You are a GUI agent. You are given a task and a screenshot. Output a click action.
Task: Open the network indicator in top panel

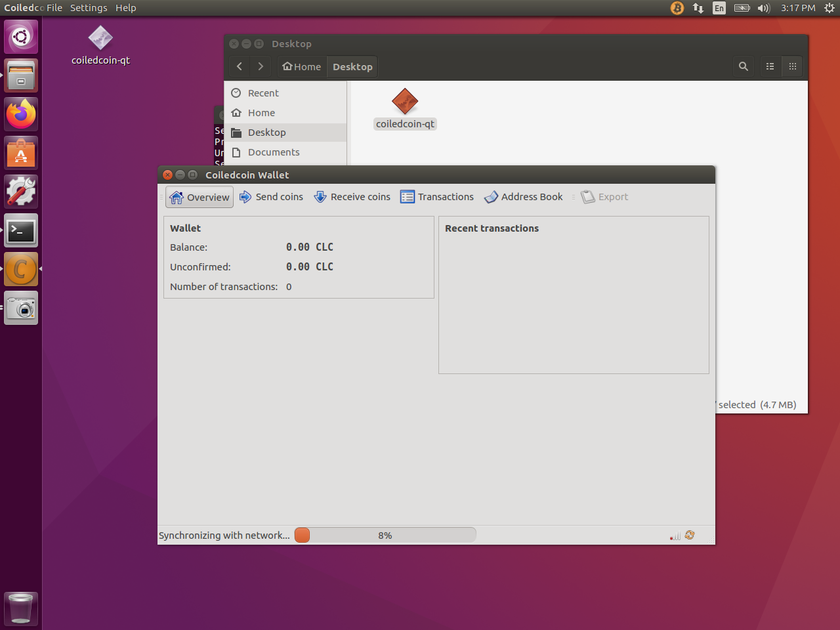(x=698, y=8)
